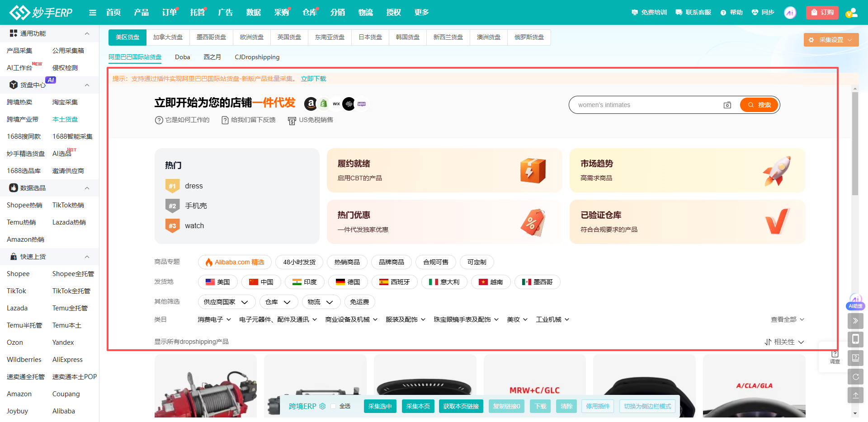Click the Amazon platform round icon
The width and height of the screenshot is (868, 422).
pos(311,104)
